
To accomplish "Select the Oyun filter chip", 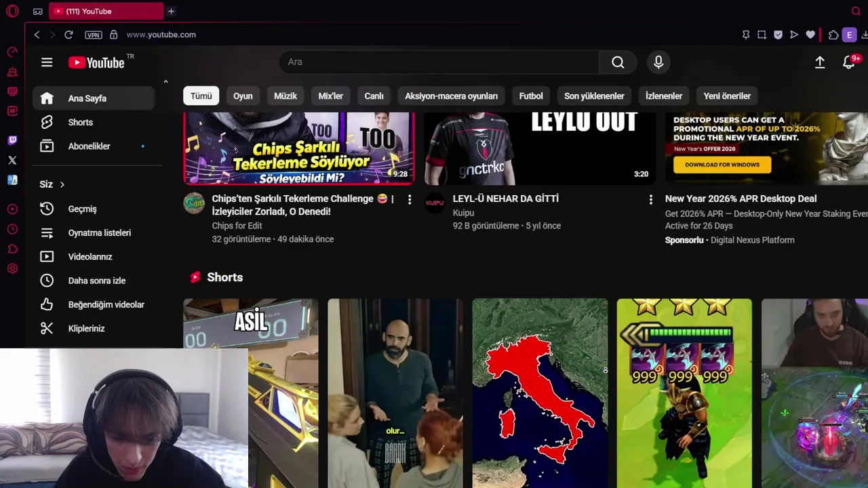I will click(x=243, y=96).
